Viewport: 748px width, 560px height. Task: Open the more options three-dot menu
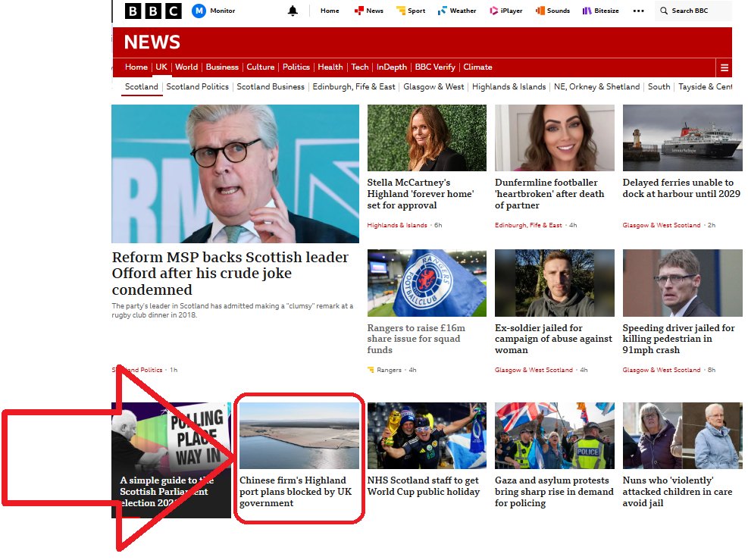coord(638,11)
